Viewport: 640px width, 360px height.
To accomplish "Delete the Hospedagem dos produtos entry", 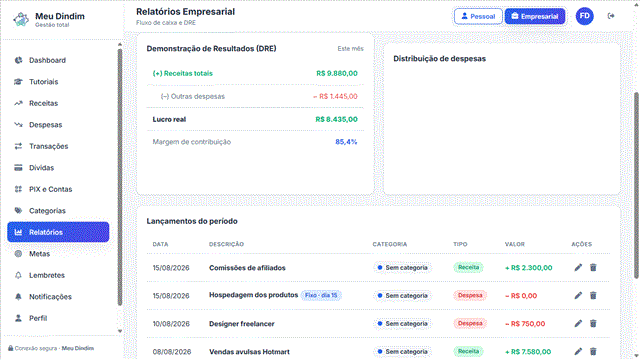I will click(x=593, y=296).
